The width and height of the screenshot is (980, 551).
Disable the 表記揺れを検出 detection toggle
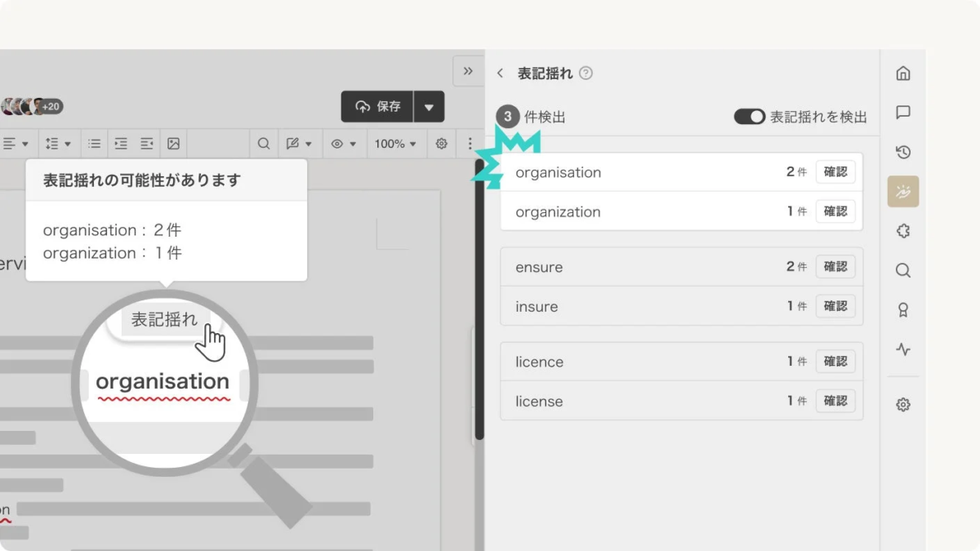749,117
